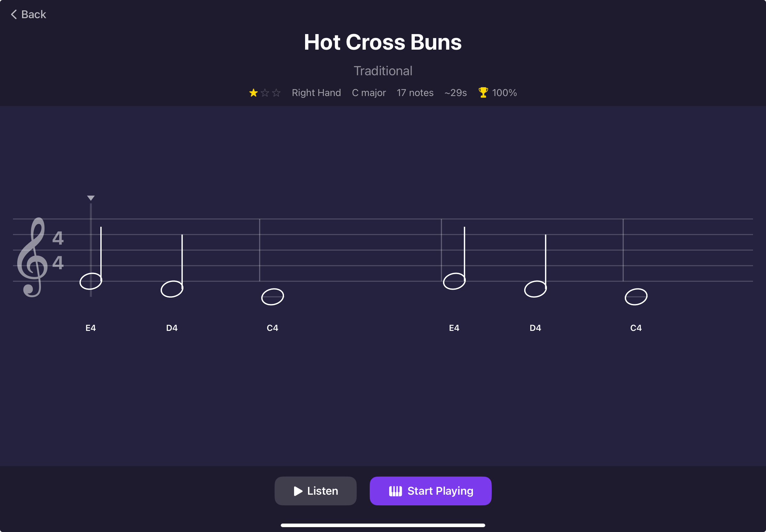Select the C major key label
This screenshot has height=532, width=766.
click(x=368, y=92)
